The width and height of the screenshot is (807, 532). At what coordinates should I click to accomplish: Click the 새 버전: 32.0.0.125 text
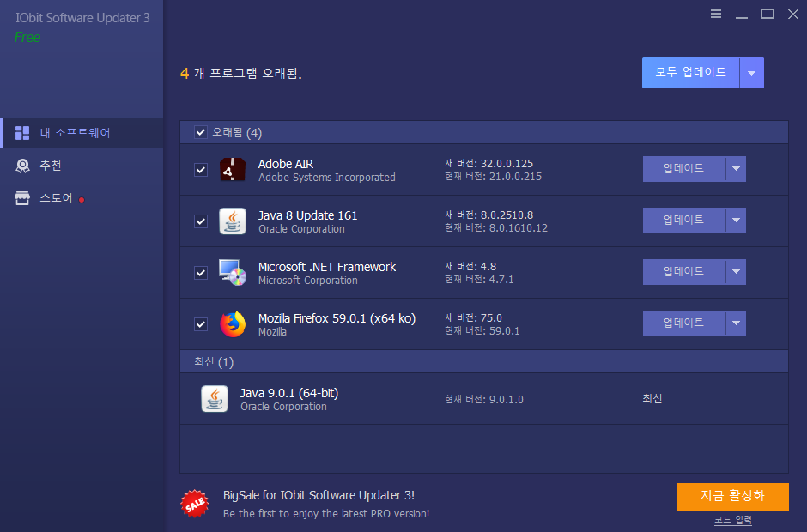click(489, 164)
